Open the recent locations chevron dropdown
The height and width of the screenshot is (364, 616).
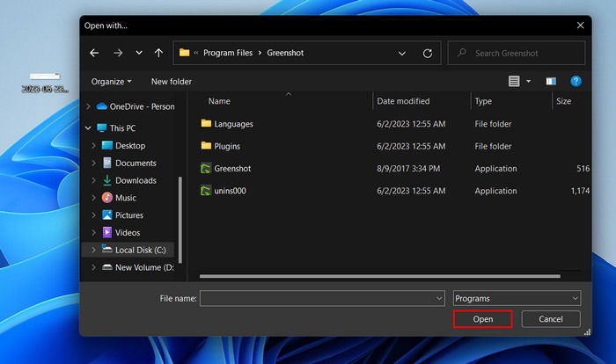(139, 53)
